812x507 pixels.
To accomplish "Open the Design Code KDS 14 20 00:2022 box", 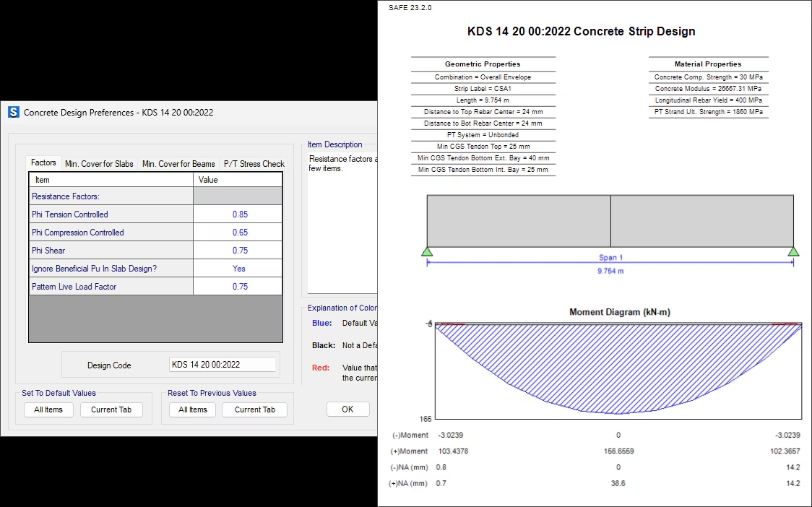I will [x=222, y=365].
